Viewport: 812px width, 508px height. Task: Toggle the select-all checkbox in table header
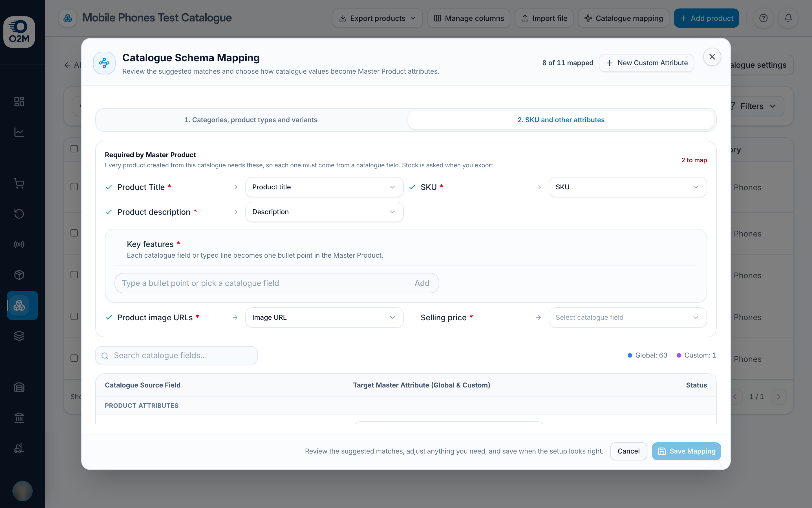pos(74,149)
